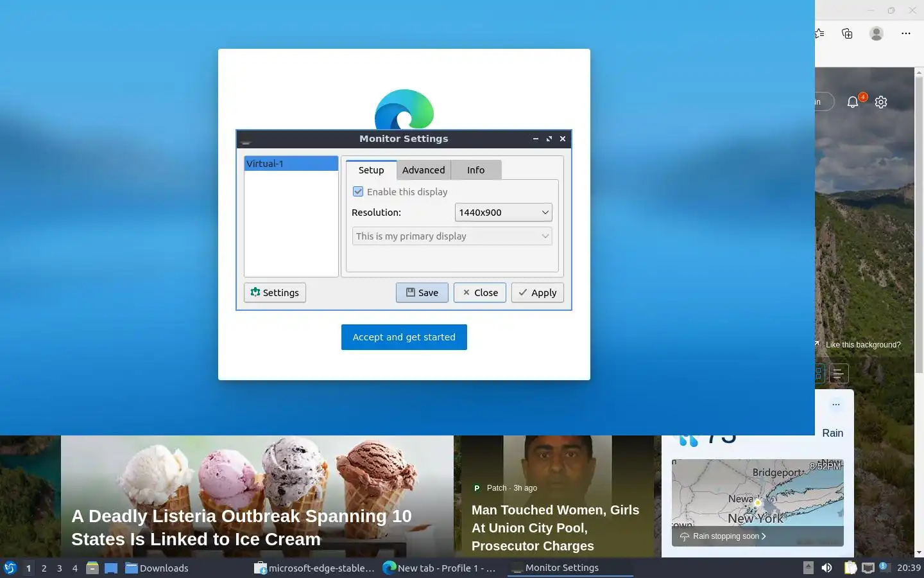Click the weather raindrops icon
This screenshot has width=924, height=578.
point(688,439)
